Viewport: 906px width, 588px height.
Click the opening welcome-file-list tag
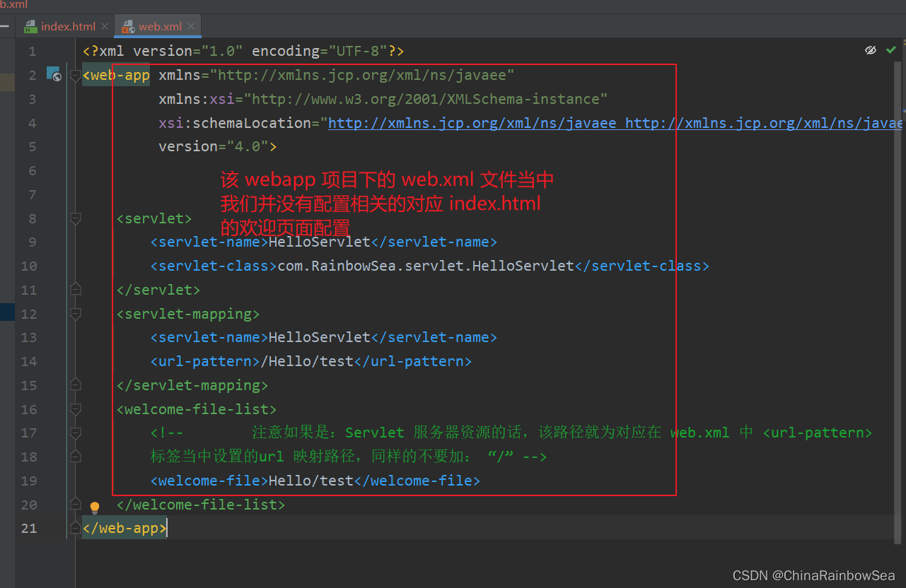pos(197,408)
